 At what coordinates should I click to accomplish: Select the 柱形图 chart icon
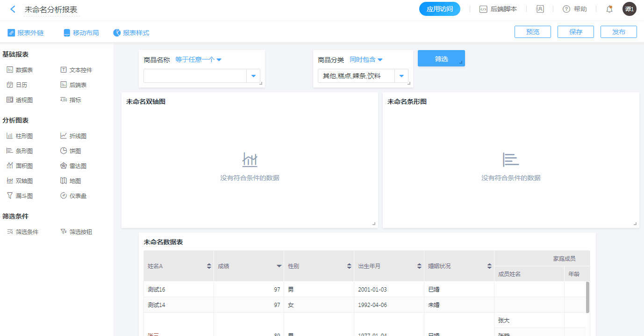point(10,136)
